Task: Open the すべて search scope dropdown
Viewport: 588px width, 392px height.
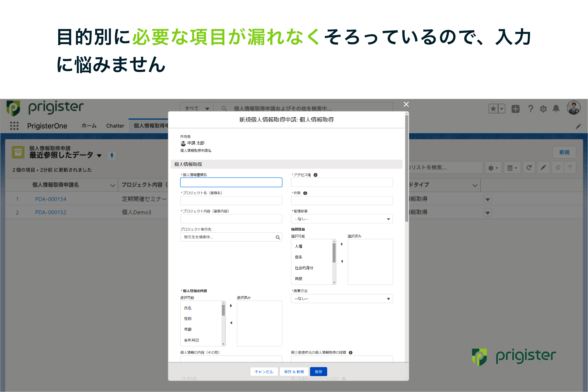Action: (197, 108)
